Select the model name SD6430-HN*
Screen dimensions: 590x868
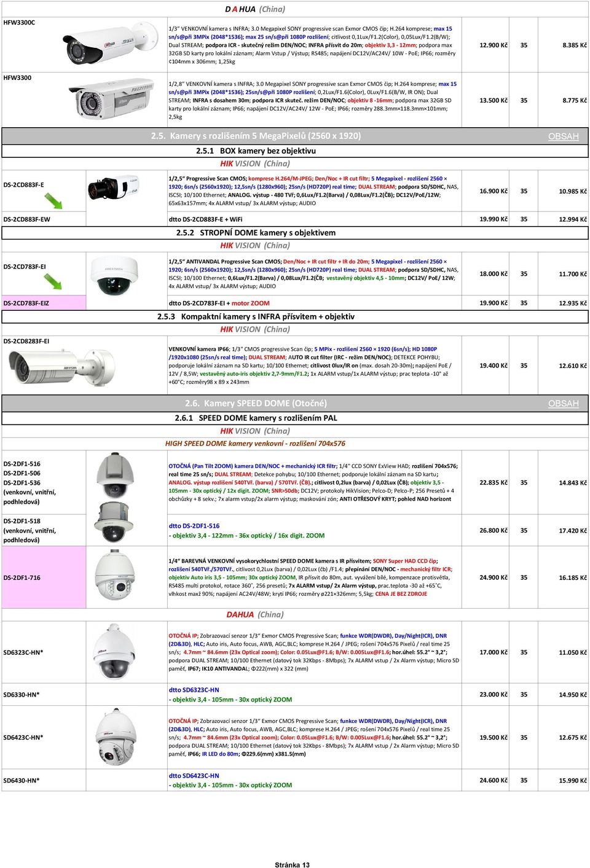(22, 781)
